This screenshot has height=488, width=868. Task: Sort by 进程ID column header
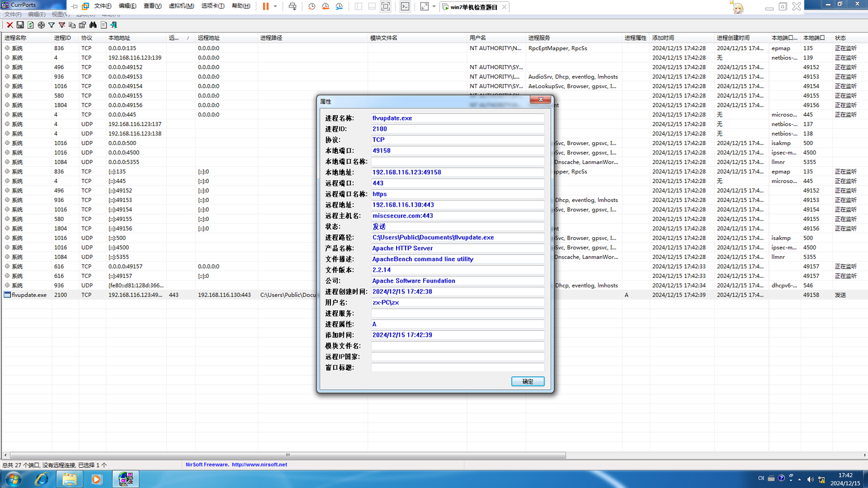point(62,38)
